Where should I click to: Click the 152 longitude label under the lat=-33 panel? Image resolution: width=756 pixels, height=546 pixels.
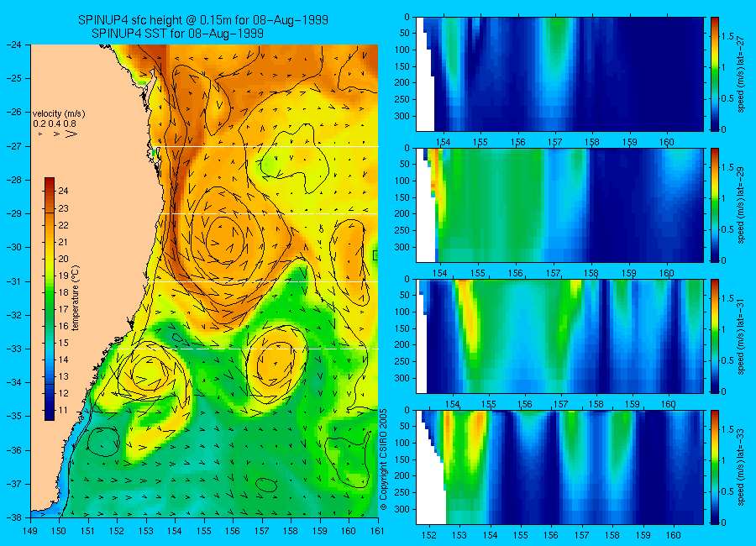tap(428, 535)
